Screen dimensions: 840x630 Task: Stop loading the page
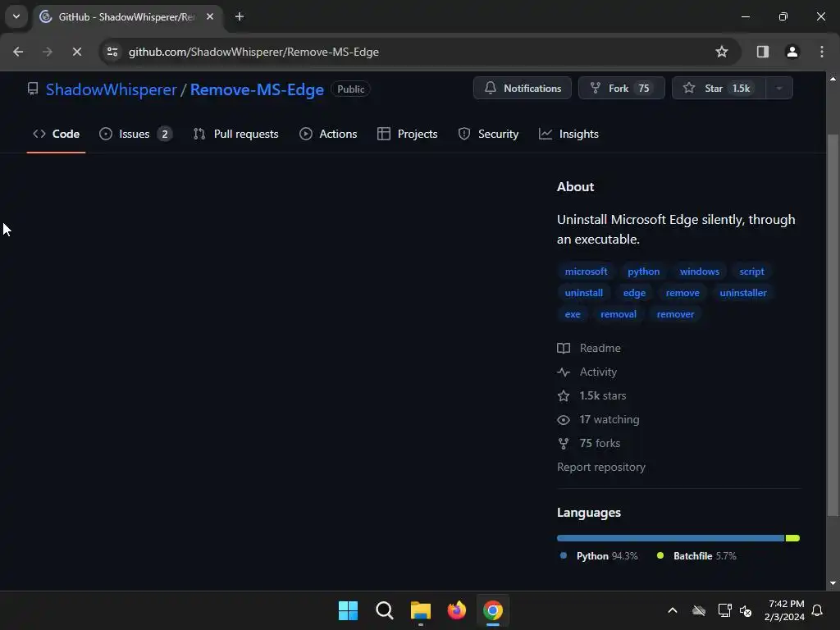point(76,52)
